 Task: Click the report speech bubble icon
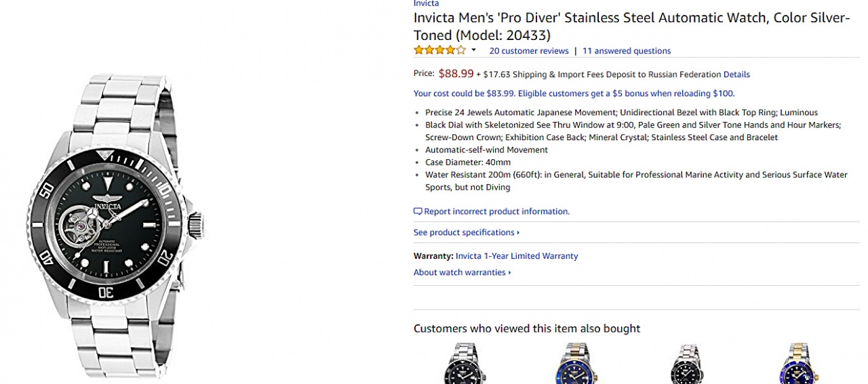[418, 211]
